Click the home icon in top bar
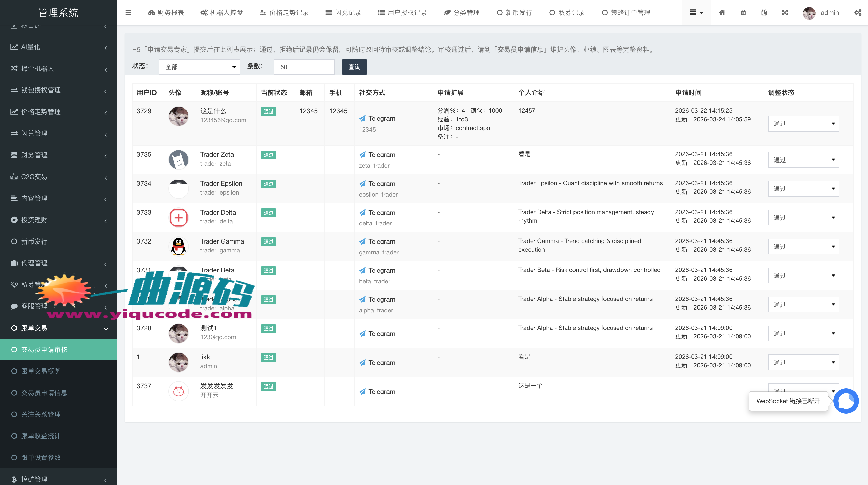Screen dimensions: 868x485 722,13
